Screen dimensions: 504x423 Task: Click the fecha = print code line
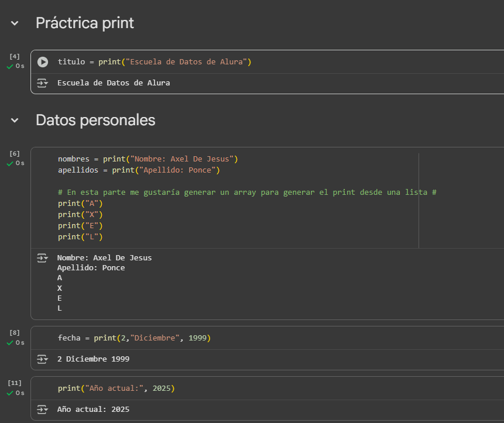134,338
